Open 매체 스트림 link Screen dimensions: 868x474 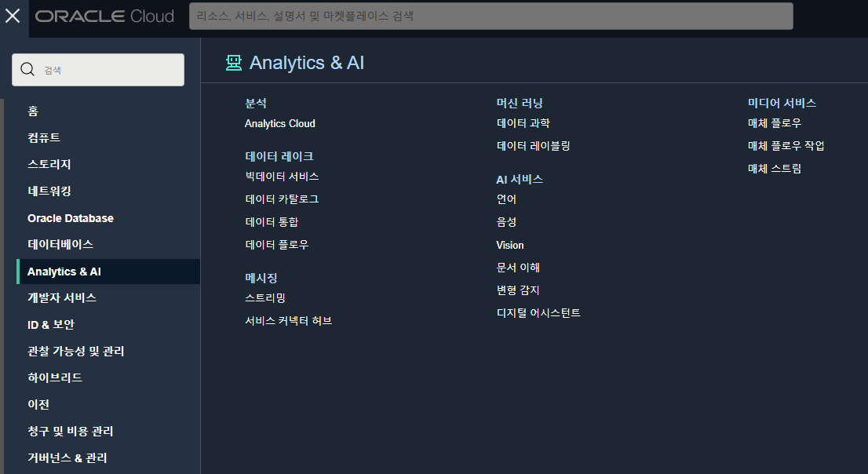pyautogui.click(x=775, y=169)
